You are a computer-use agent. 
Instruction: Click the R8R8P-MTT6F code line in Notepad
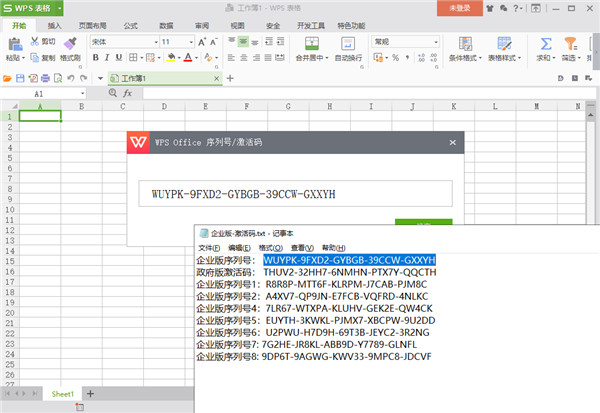click(346, 284)
